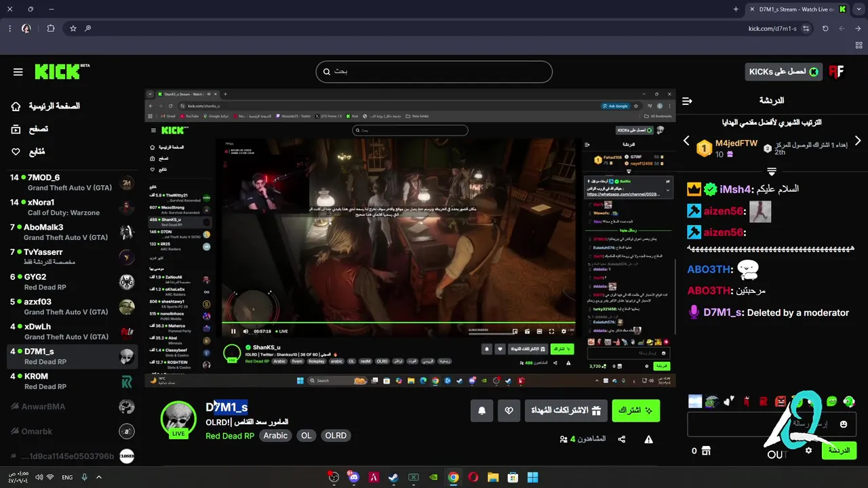Collapse the chat panel with the arrow icon
The image size is (868, 488).
click(x=687, y=101)
